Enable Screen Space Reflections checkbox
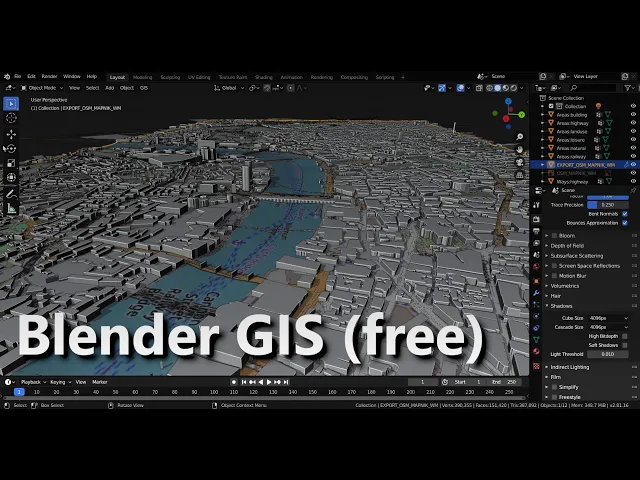This screenshot has width=640, height=480. click(x=554, y=266)
